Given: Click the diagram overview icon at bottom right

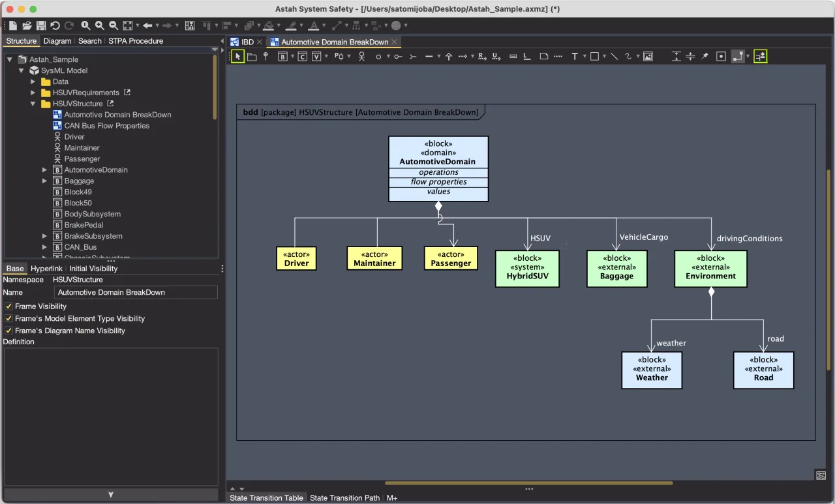Looking at the screenshot, I should [x=821, y=475].
